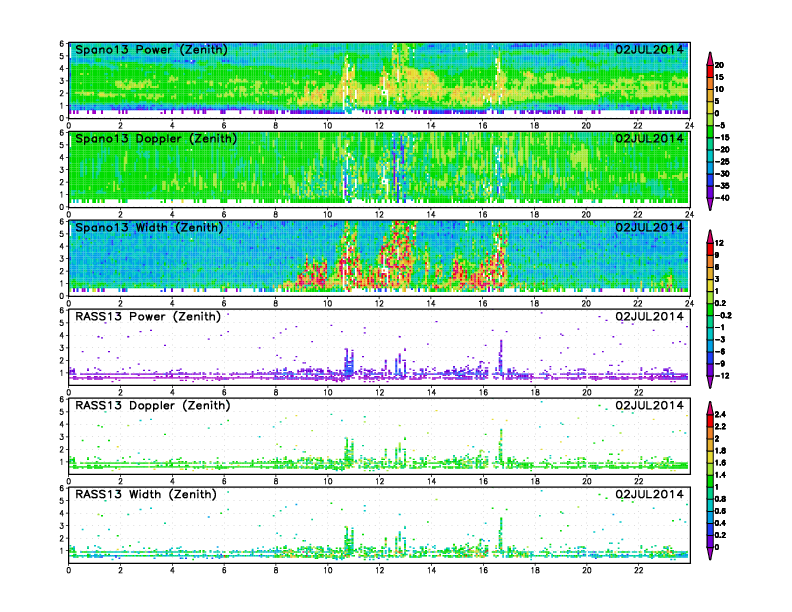Click the 'RASS13 Doppler (Zenith)' panel title
This screenshot has height=612, width=792.
point(153,405)
